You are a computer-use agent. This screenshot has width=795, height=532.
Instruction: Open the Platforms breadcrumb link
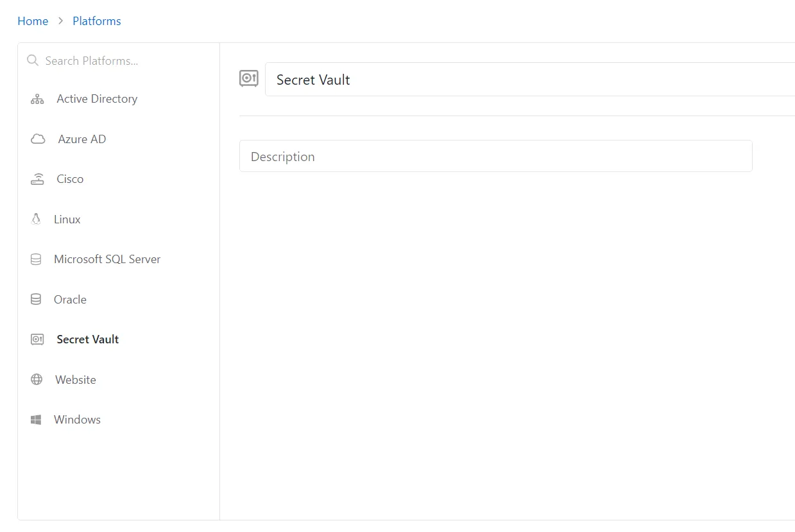(x=97, y=21)
